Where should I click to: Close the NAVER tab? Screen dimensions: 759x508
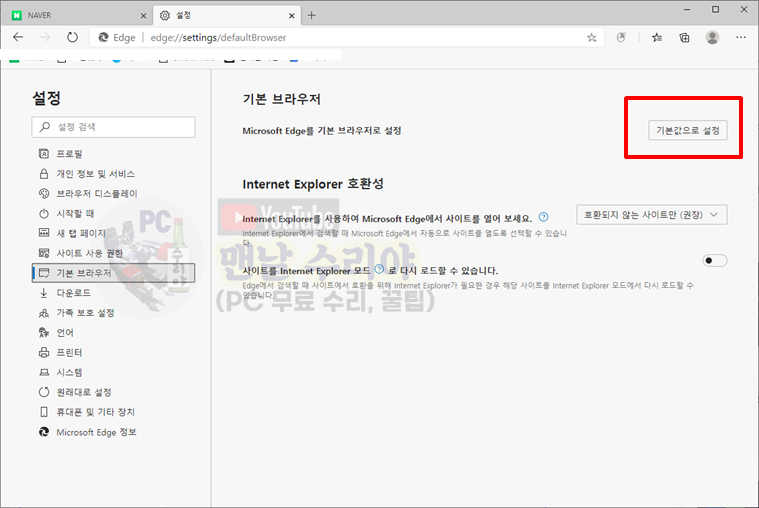tap(143, 15)
